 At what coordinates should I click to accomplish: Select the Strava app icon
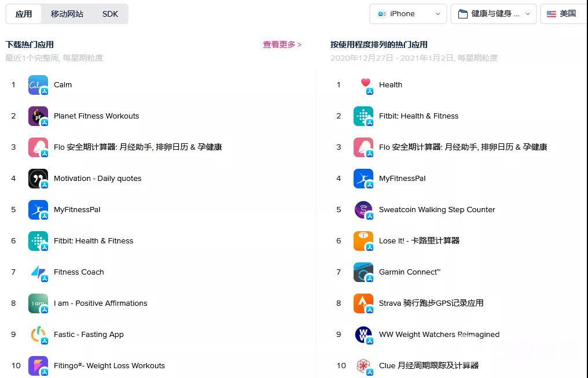[x=363, y=303]
